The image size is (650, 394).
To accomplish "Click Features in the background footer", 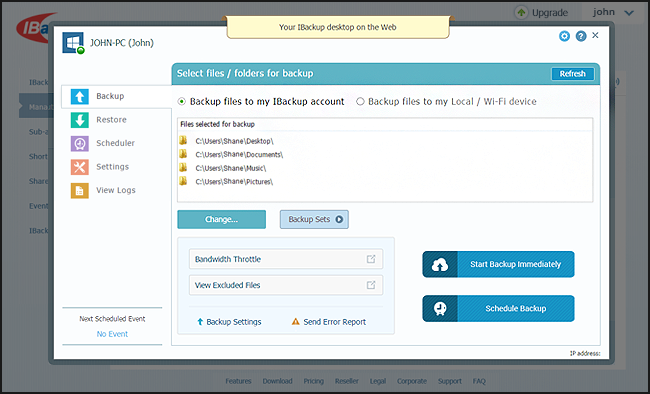I will click(238, 381).
